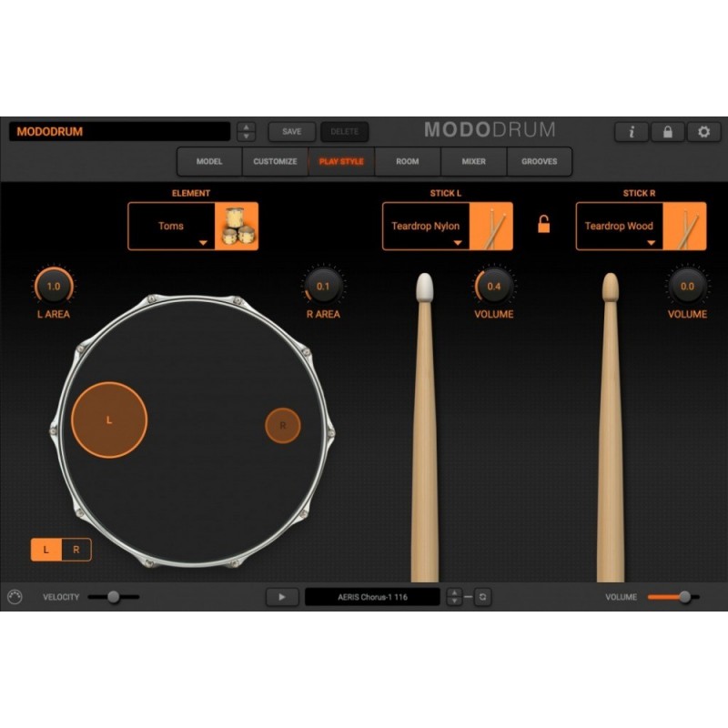Switch to the GROOVES tab
728x728 pixels.
(540, 161)
